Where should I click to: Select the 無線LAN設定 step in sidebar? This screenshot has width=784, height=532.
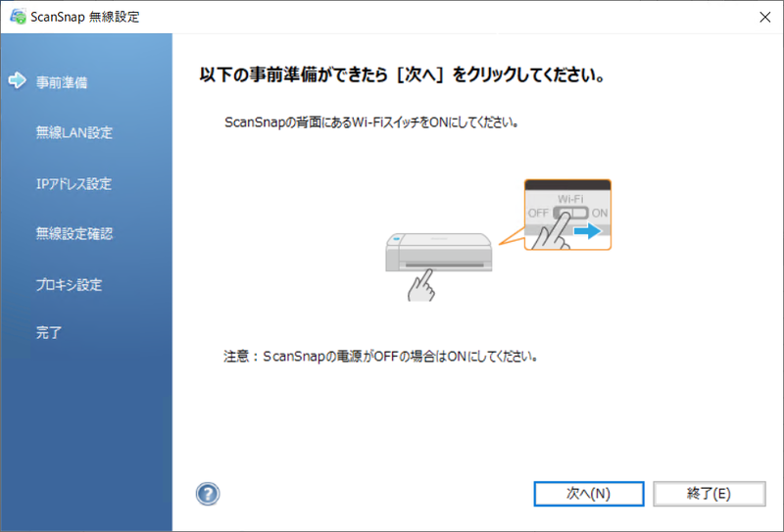(74, 132)
